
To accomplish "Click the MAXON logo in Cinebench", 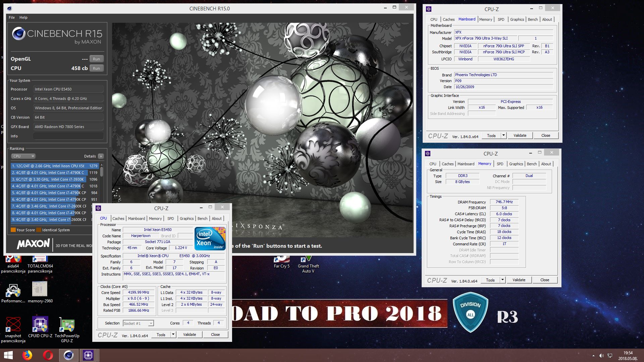I will click(33, 244).
